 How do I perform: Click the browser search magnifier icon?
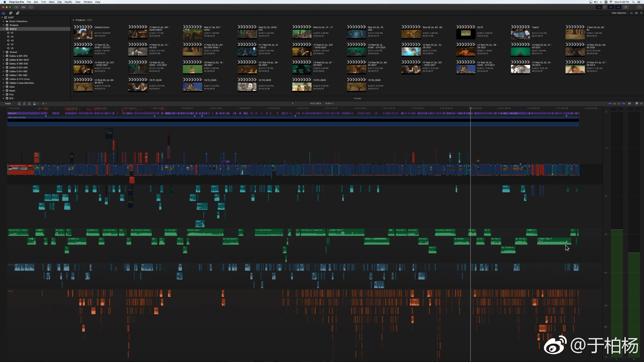[x=641, y=13]
